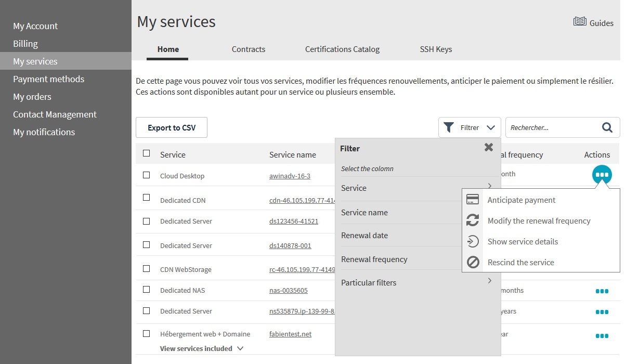Switch to the Contracts tab
This screenshot has height=364, width=626.
click(248, 49)
